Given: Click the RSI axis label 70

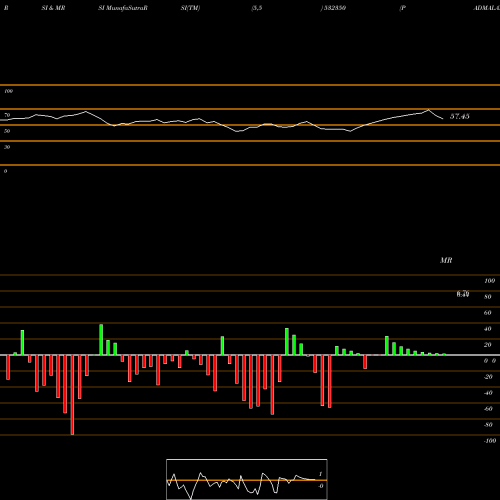Looking at the screenshot, I should (7, 115).
